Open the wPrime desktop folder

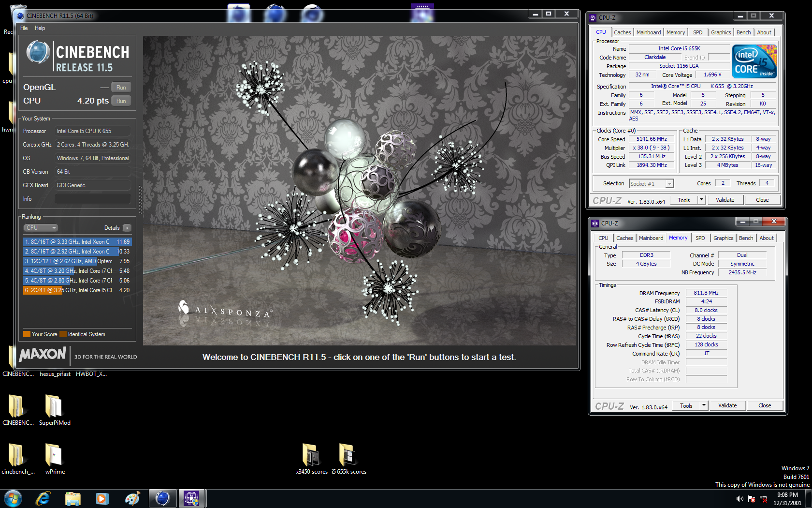[54, 458]
